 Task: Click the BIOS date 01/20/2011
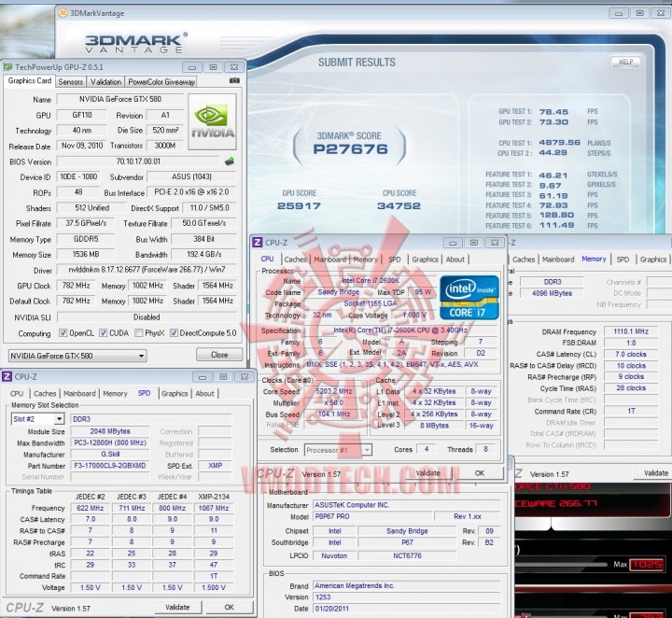[406, 609]
